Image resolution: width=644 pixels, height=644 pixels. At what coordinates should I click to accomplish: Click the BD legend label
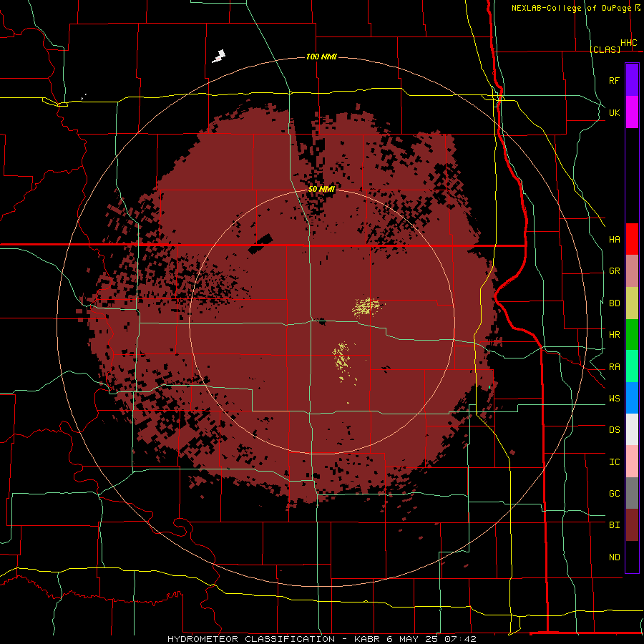point(614,303)
